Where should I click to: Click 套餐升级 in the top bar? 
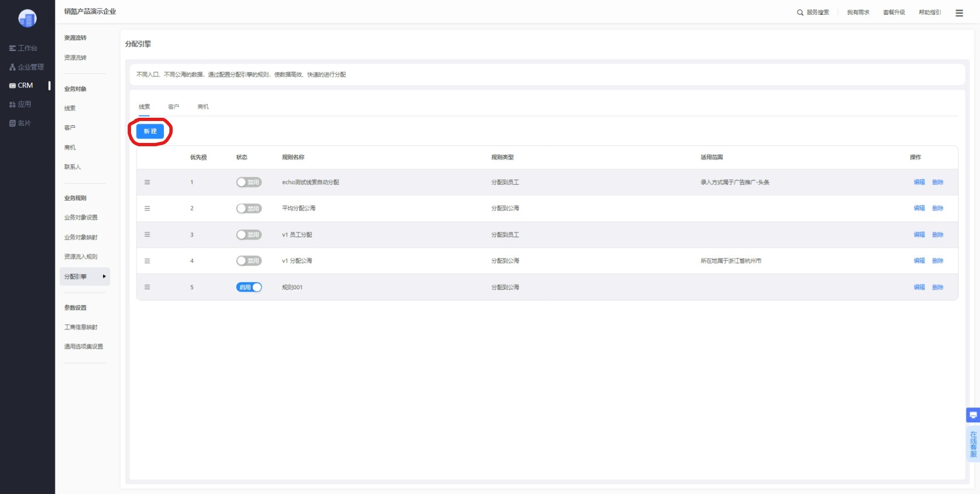point(894,13)
